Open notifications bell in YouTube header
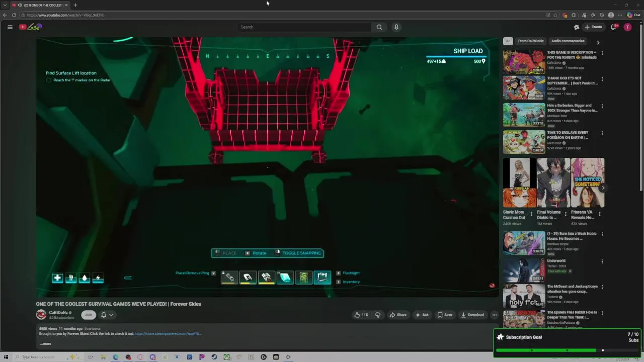 613,27
